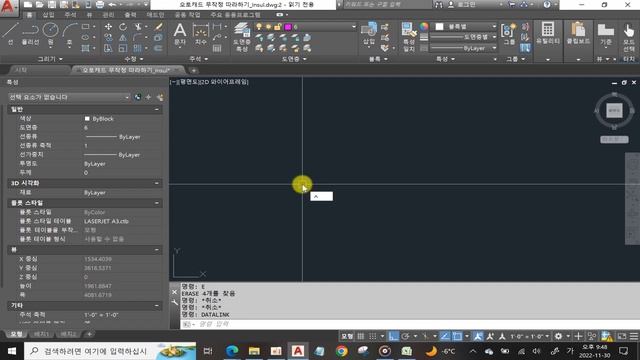Switch to the 모형 (Model) layout tab

[x=16, y=334]
